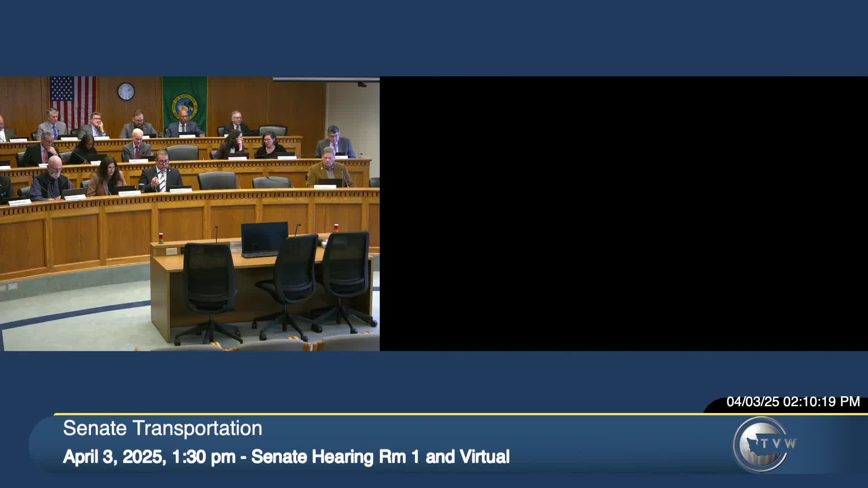Click the projector screen at the ceiling
This screenshot has height=488, width=868.
[x=325, y=80]
